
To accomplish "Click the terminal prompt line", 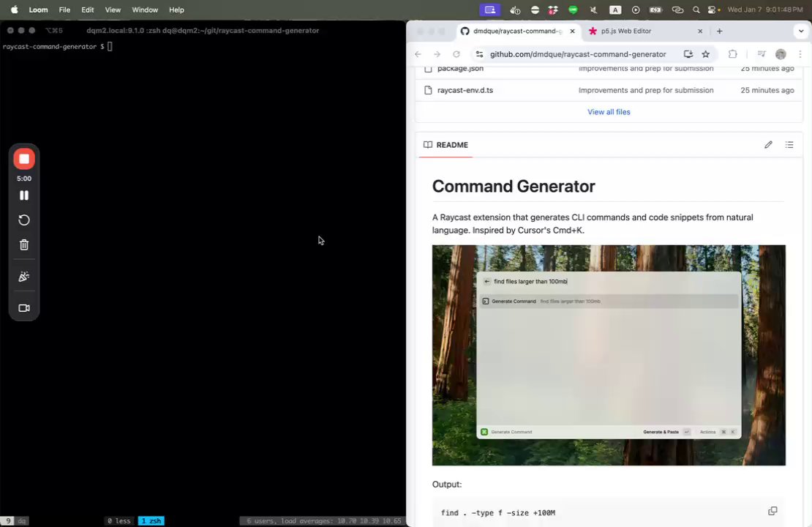I will [57, 47].
